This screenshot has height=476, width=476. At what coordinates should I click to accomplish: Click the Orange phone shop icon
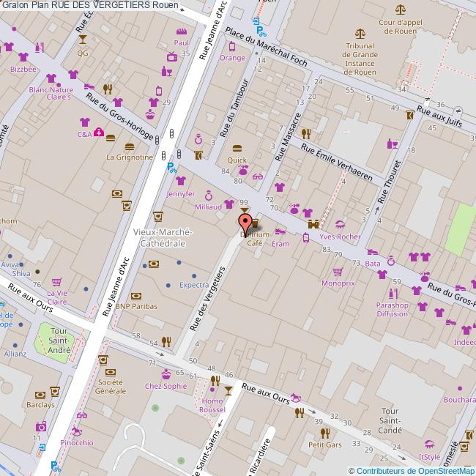point(232,47)
